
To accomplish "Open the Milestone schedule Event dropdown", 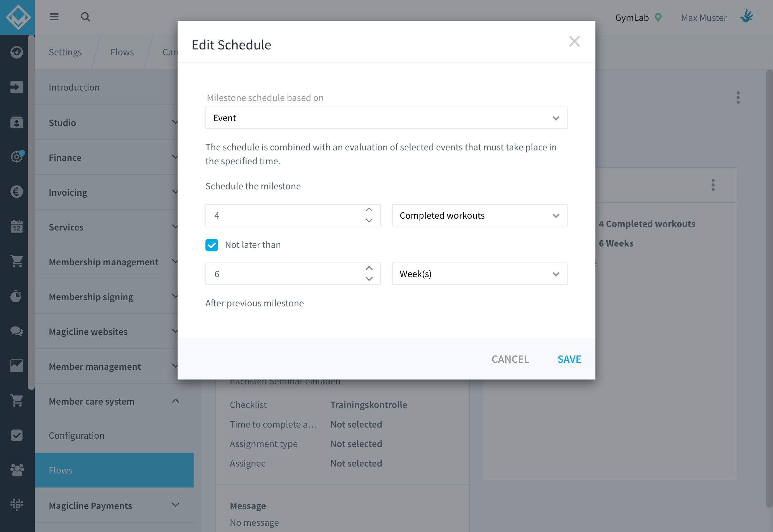I will click(x=386, y=118).
